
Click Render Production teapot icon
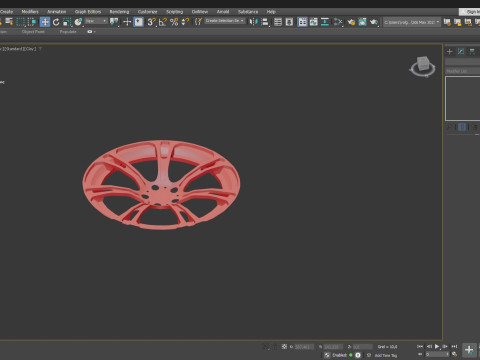click(374, 22)
